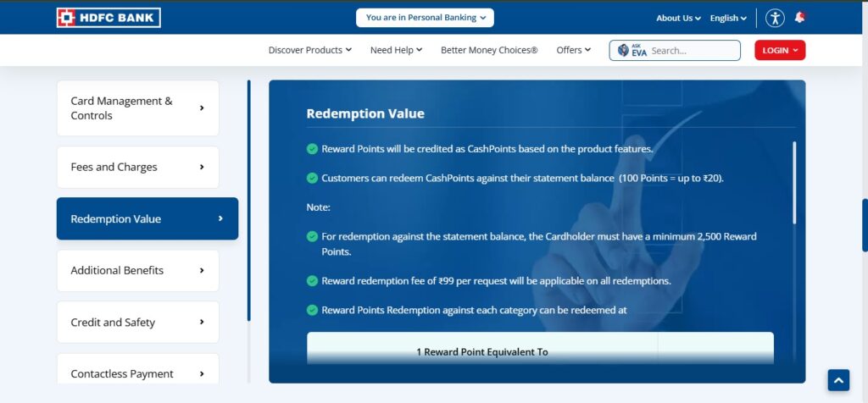Click green check icon beside category redemption line
868x403 pixels.
coord(312,310)
